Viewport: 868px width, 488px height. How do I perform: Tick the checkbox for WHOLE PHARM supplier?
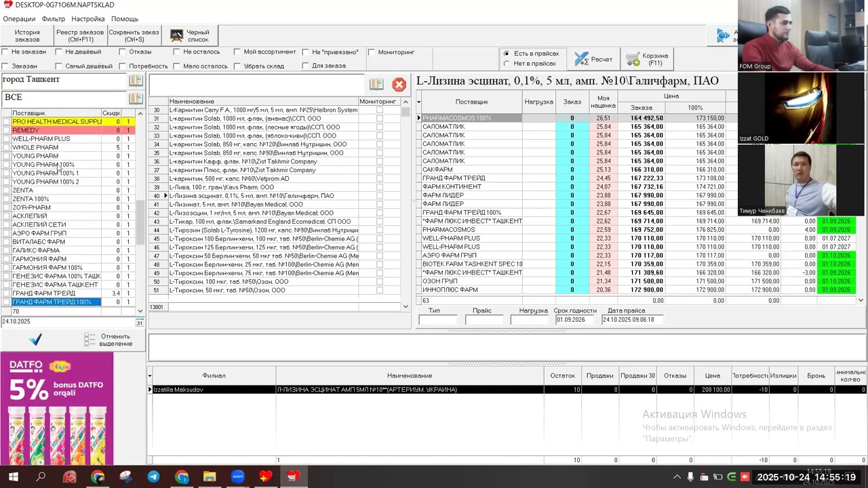(x=6, y=148)
